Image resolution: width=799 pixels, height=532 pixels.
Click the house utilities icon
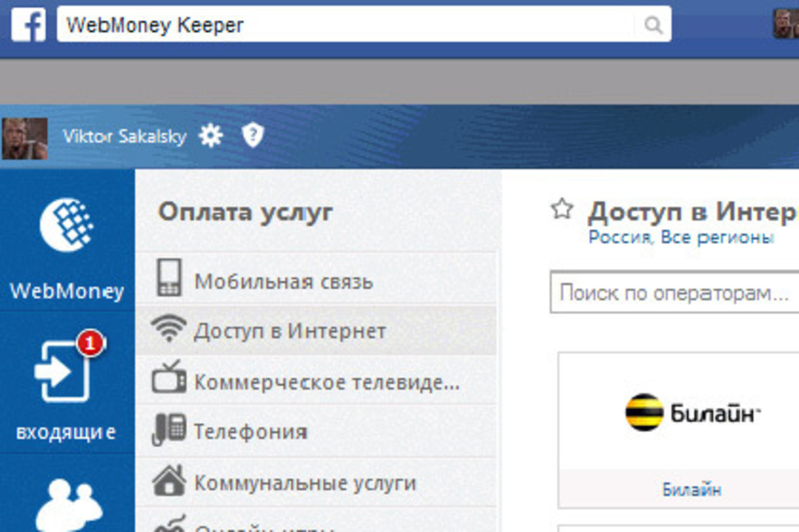169,480
